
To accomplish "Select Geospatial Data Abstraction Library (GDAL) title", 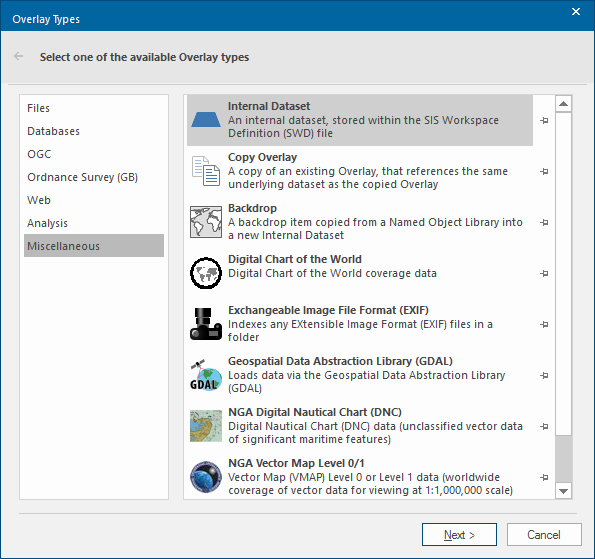I will click(340, 361).
